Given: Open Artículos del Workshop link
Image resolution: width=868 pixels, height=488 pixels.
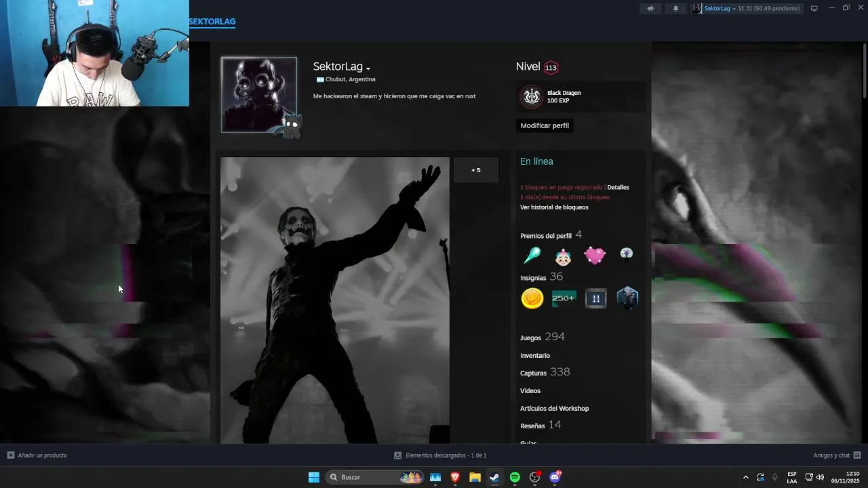Looking at the screenshot, I should point(554,408).
